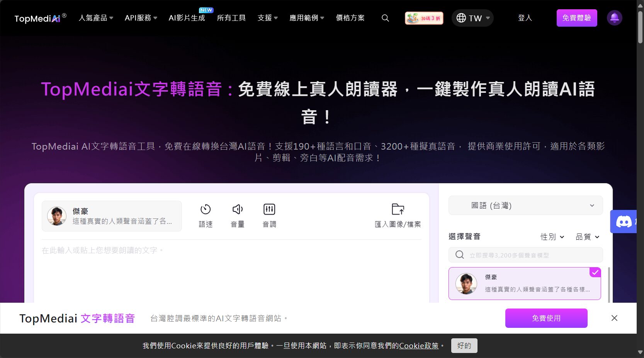Expand 應用範例 menu
This screenshot has height=358, width=644.
click(307, 18)
